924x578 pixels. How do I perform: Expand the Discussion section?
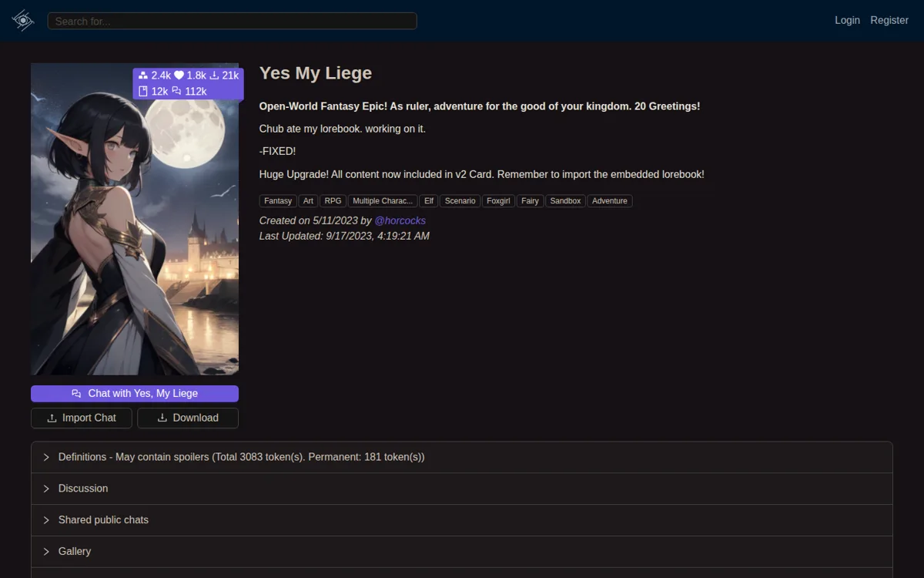(x=462, y=489)
